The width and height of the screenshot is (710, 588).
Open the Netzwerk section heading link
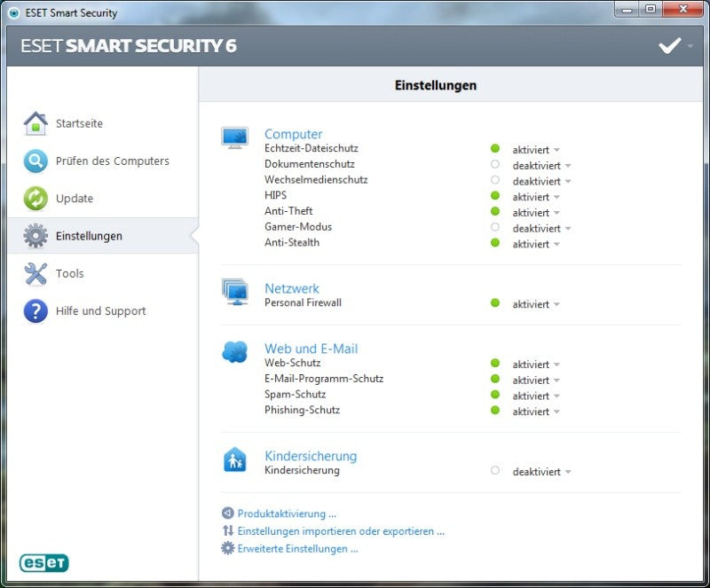click(x=292, y=288)
